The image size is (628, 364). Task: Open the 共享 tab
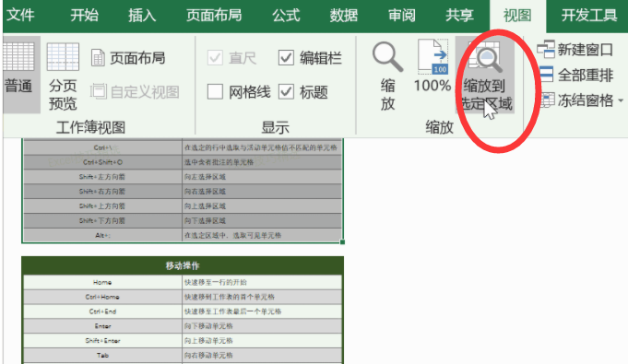459,16
